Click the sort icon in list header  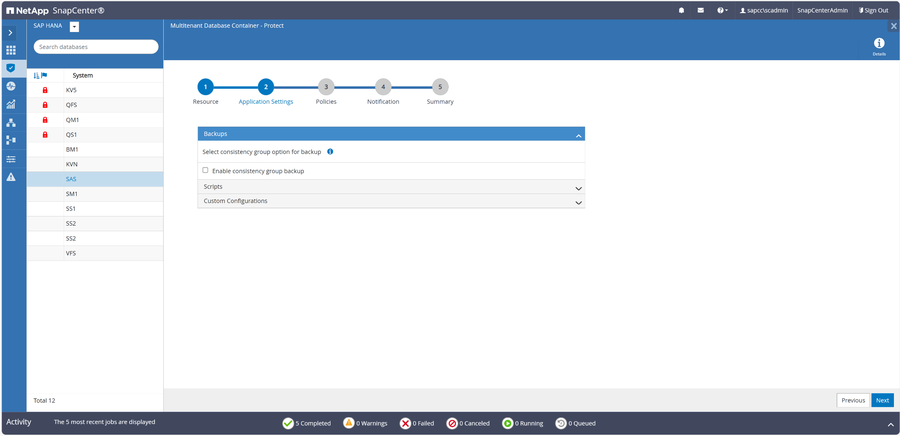[x=37, y=75]
